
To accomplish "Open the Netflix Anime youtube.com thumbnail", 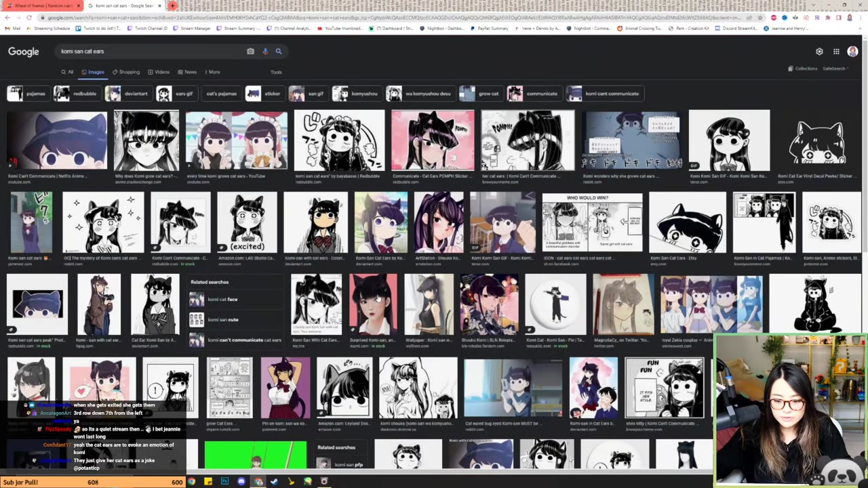I will point(57,140).
